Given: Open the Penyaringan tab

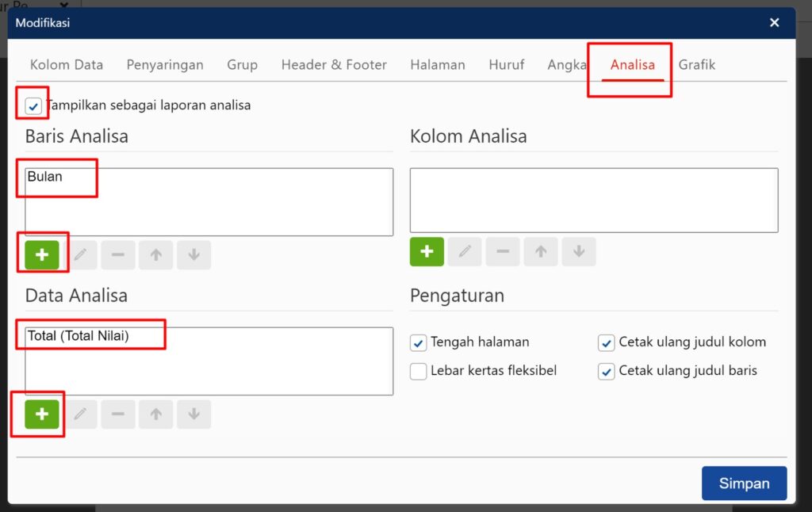Looking at the screenshot, I should click(x=165, y=64).
